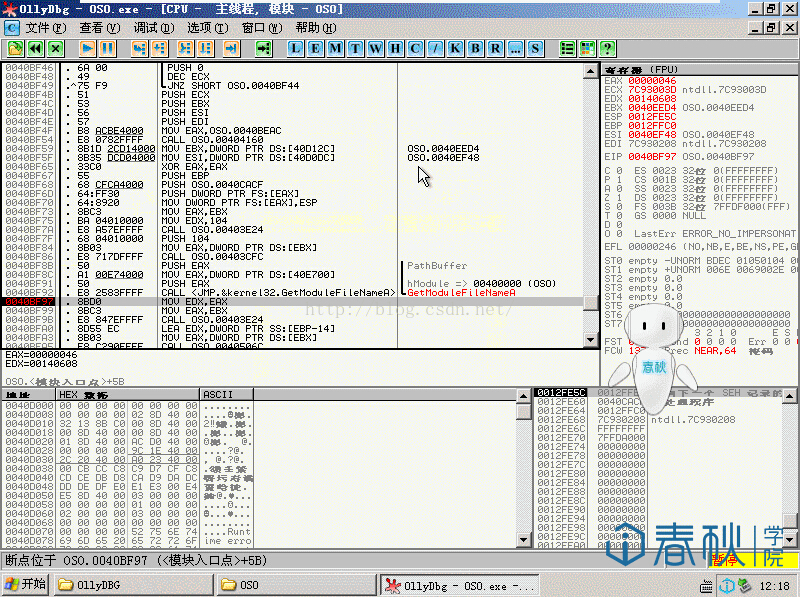
Task: Open CPU window with C button
Action: [x=415, y=49]
